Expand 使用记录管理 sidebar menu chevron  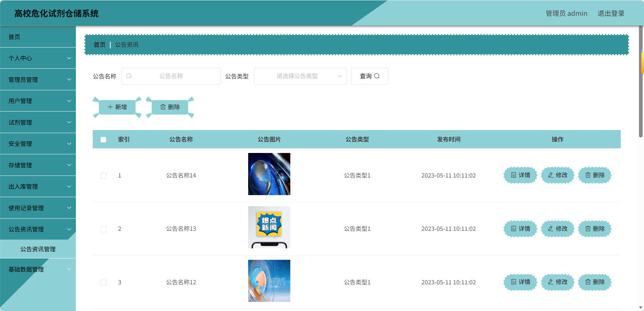[x=69, y=208]
